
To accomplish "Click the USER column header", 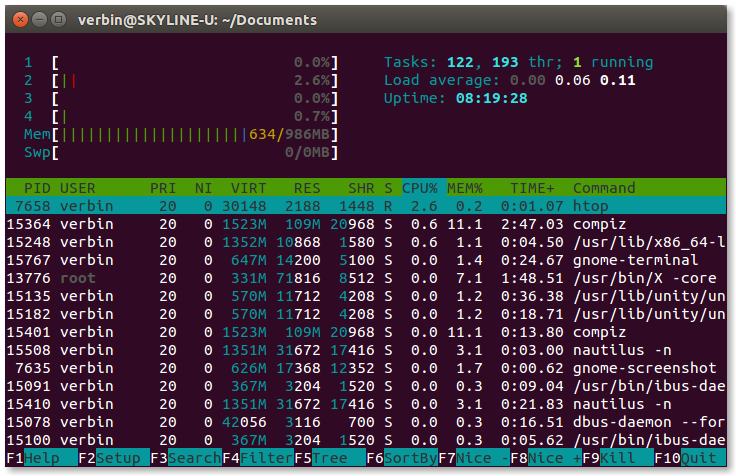I will [x=77, y=188].
